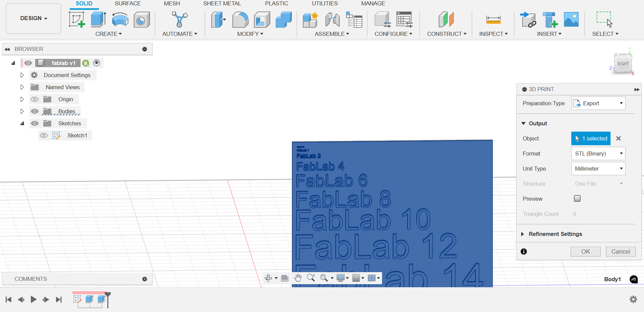Switch to the SURFACE tab
Screen dimensions: 644x312
(x=127, y=4)
